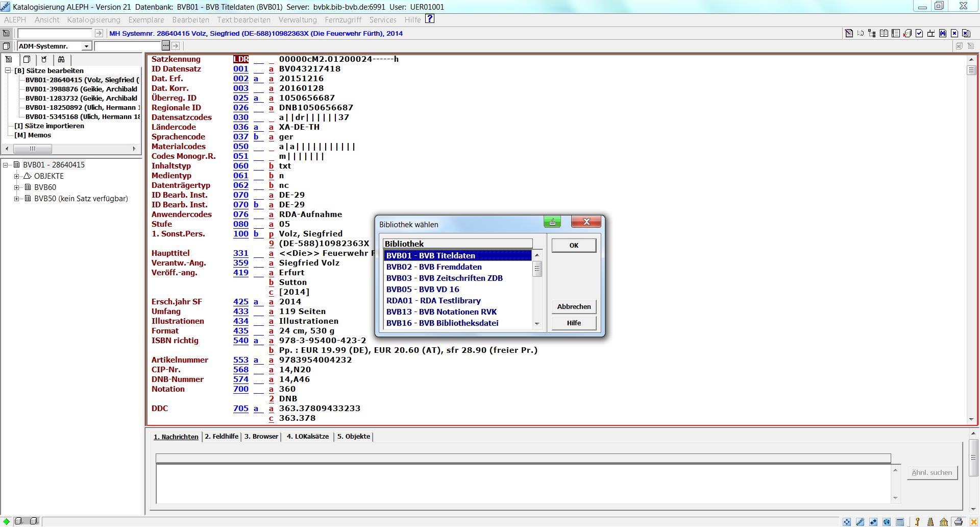
Task: Click the record tree overview toolbar icon
Action: (x=872, y=33)
